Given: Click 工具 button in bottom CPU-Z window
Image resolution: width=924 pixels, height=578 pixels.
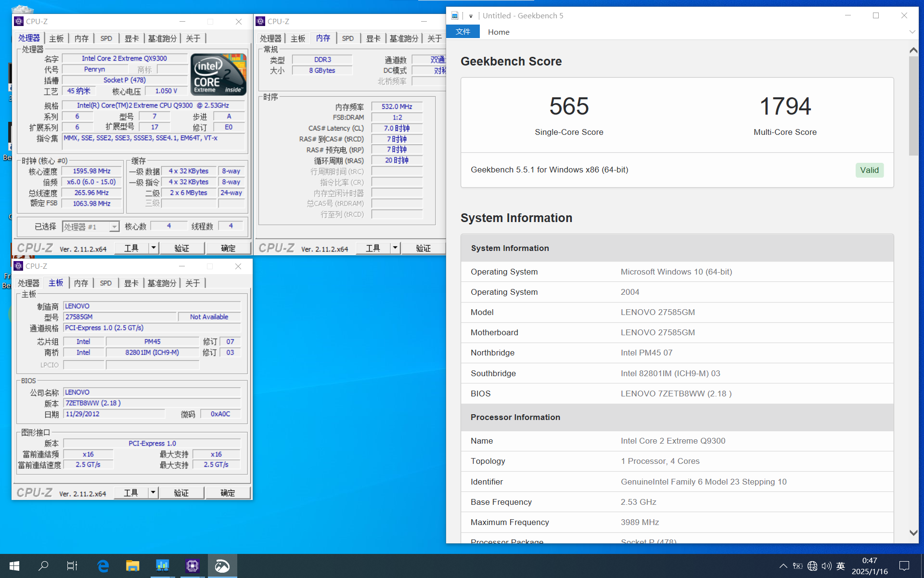Looking at the screenshot, I should pyautogui.click(x=131, y=493).
